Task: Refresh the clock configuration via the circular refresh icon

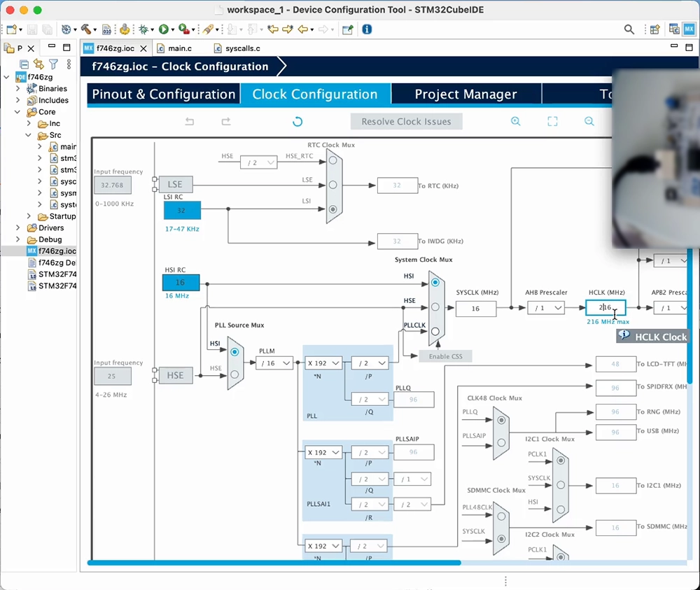Action: click(297, 121)
